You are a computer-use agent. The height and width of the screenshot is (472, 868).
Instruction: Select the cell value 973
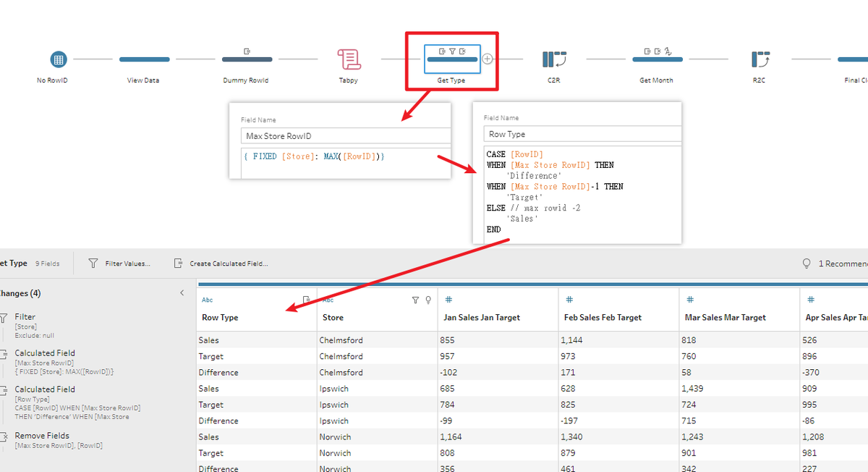[569, 356]
